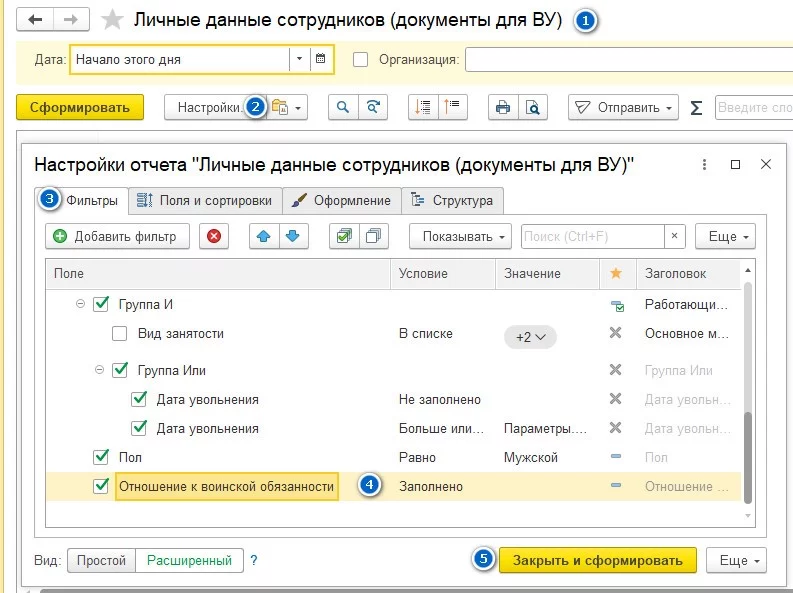Click Закрыть и сформировать button
Screen dimensions: 793x593
coord(598,560)
